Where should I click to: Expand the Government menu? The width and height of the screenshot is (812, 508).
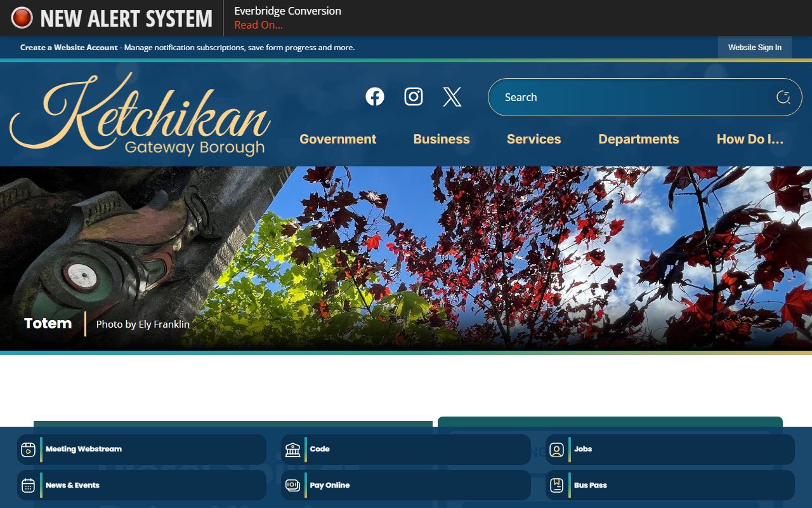pyautogui.click(x=337, y=139)
